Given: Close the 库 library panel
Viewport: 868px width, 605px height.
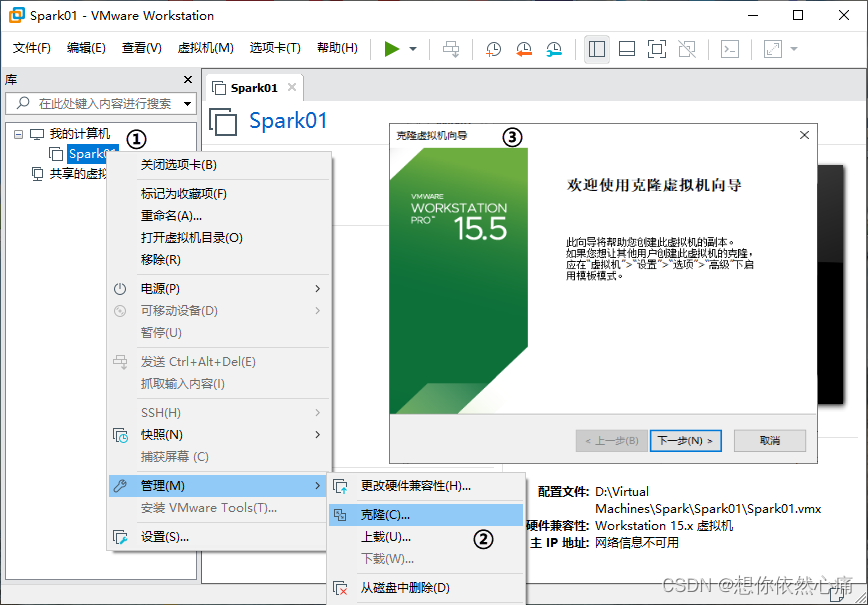Looking at the screenshot, I should (x=188, y=80).
